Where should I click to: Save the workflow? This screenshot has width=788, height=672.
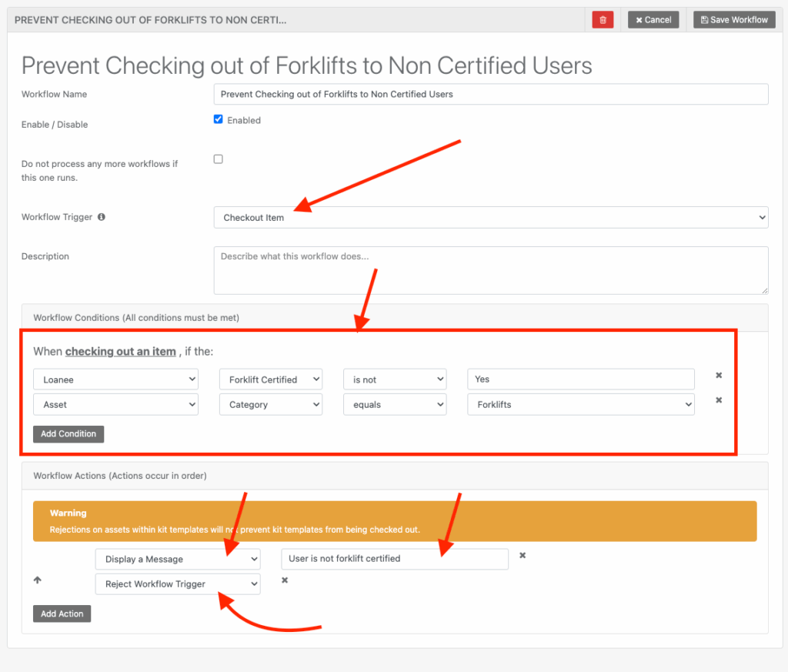click(x=733, y=19)
